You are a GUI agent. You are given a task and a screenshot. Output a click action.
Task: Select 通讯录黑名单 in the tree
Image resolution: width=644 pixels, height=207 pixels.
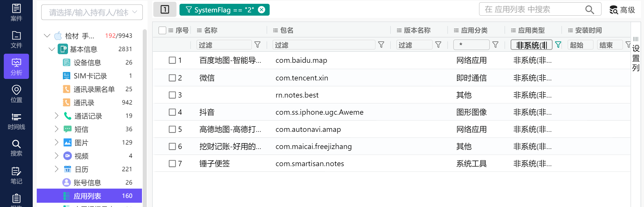click(x=94, y=89)
